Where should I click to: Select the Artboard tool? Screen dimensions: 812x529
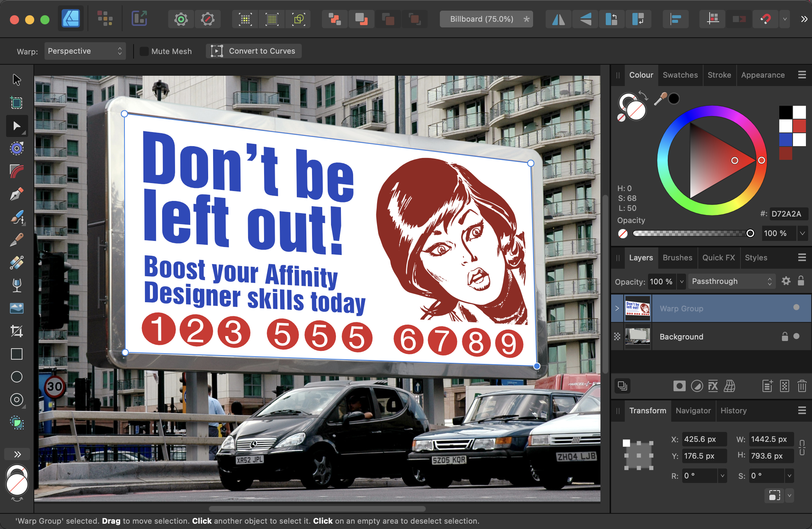17,103
